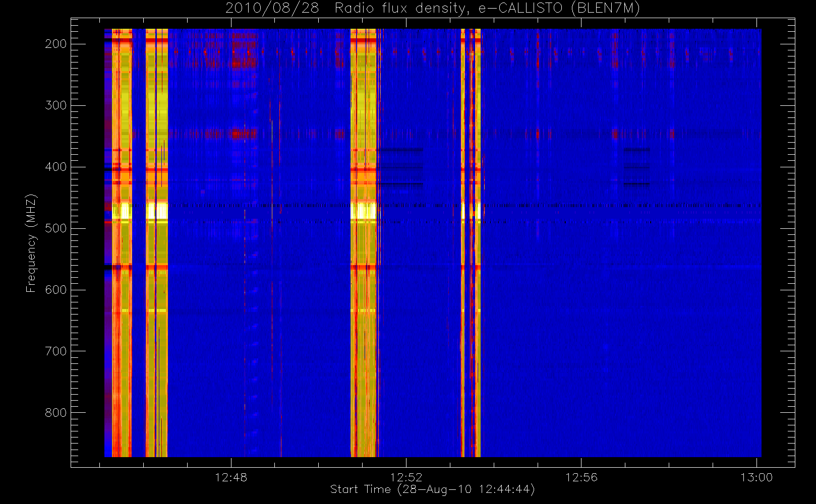The width and height of the screenshot is (816, 504).
Task: Click the 800 frequency tick label
Action: [x=56, y=413]
